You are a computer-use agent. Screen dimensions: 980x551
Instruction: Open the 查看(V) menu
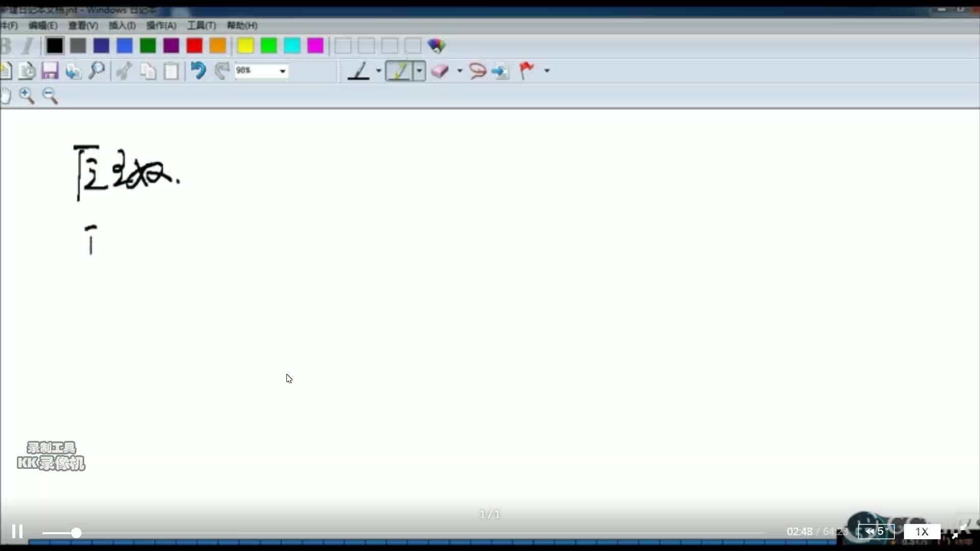point(80,25)
